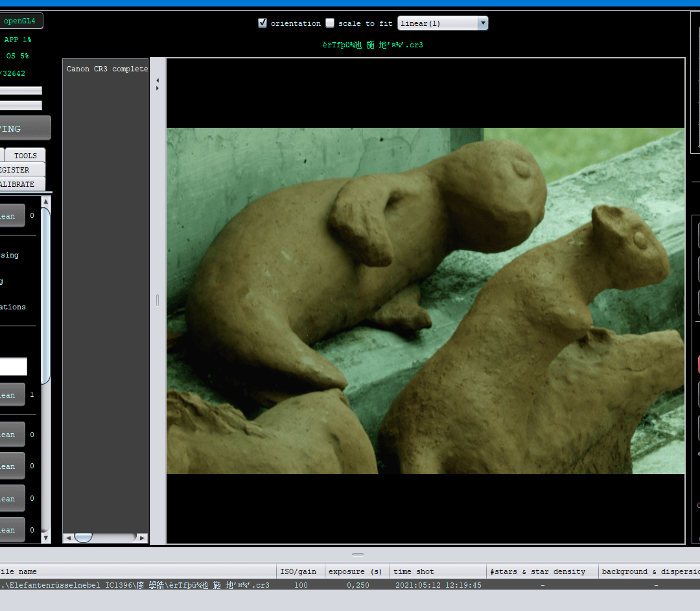Open the REGISTER tab
Viewport: 700px width, 611px height.
click(22, 170)
